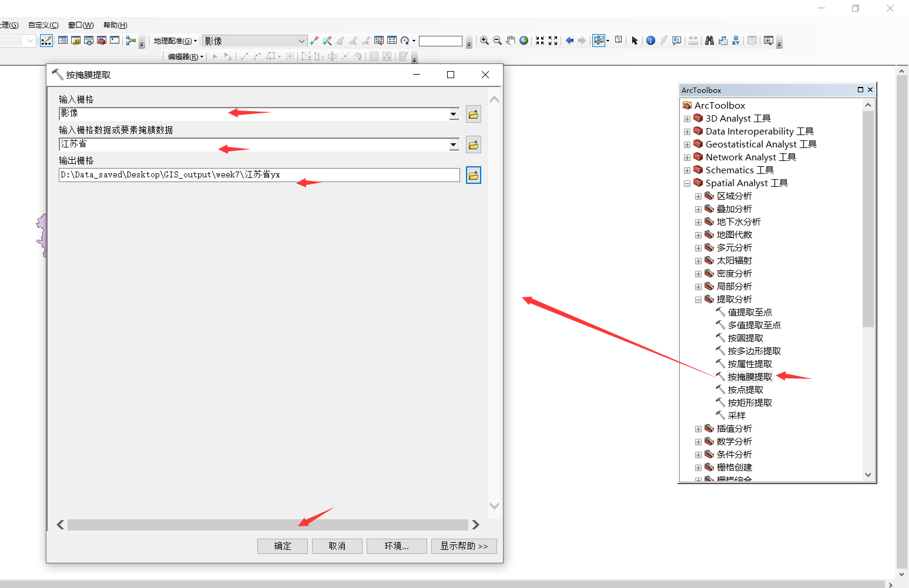This screenshot has height=588, width=909.
Task: Select the 值提取至点 tool
Action: point(750,313)
